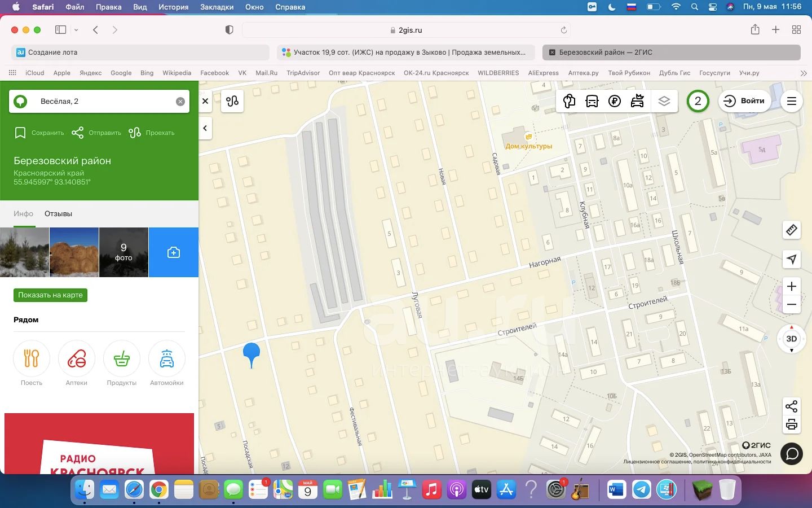Clear the Весёлая, 2 search field

[180, 102]
